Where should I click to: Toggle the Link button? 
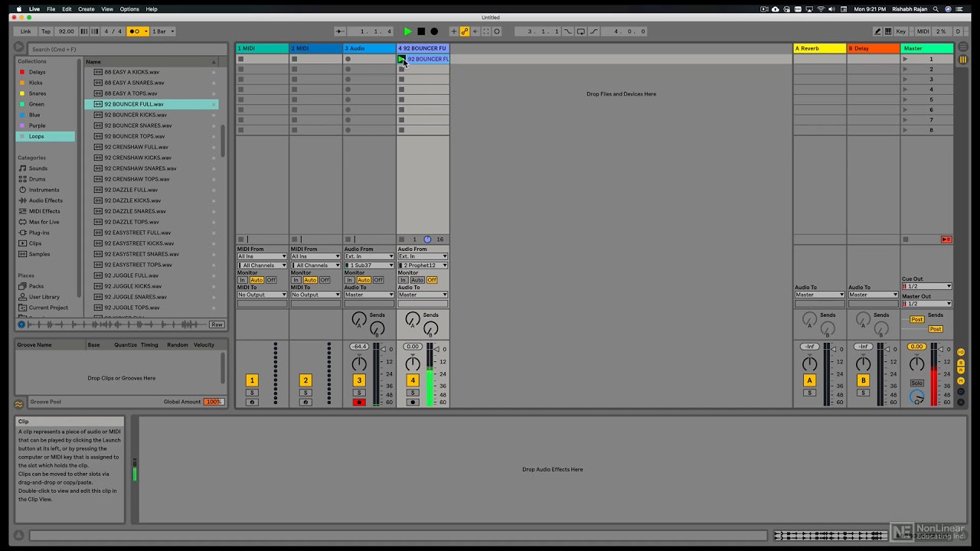point(26,31)
